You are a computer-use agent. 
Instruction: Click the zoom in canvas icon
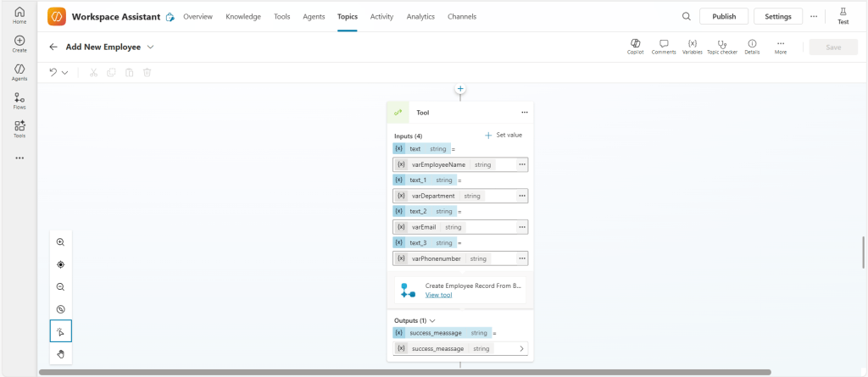click(x=61, y=242)
